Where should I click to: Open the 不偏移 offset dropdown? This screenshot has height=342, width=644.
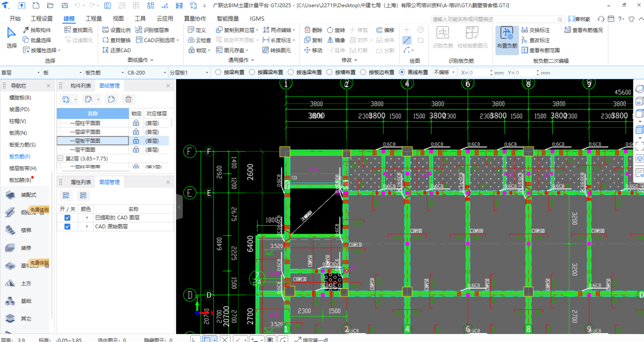[444, 72]
